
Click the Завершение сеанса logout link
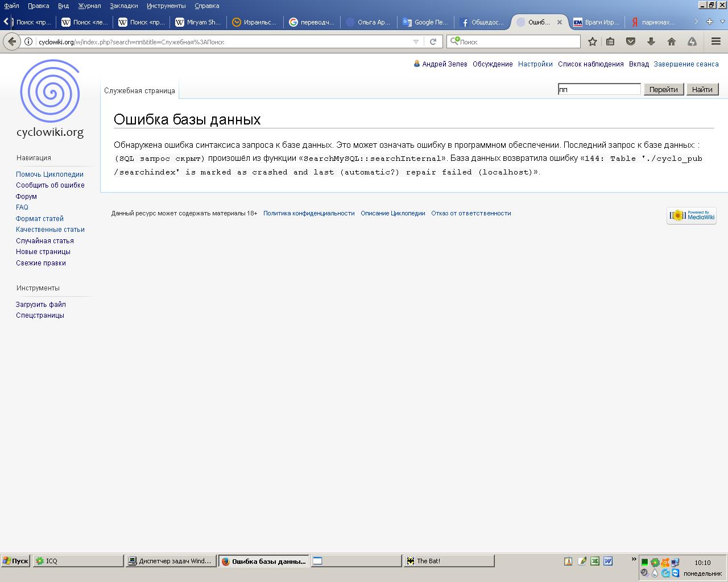pos(686,64)
